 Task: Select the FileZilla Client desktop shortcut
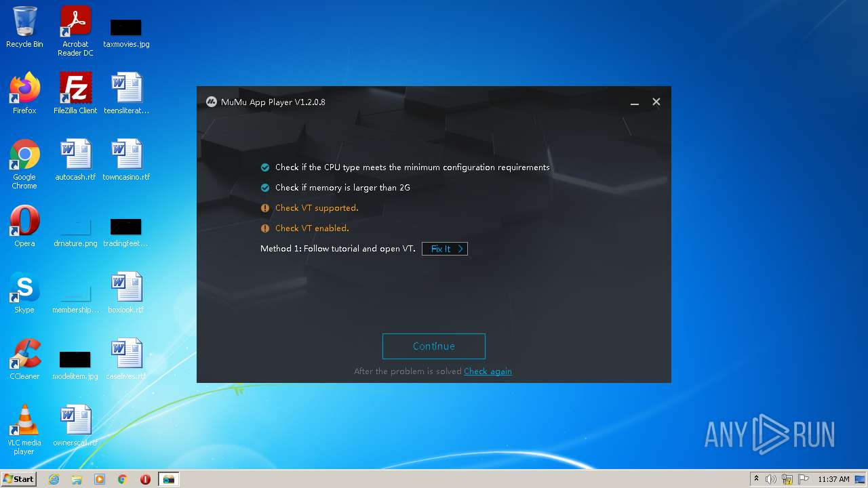[75, 94]
